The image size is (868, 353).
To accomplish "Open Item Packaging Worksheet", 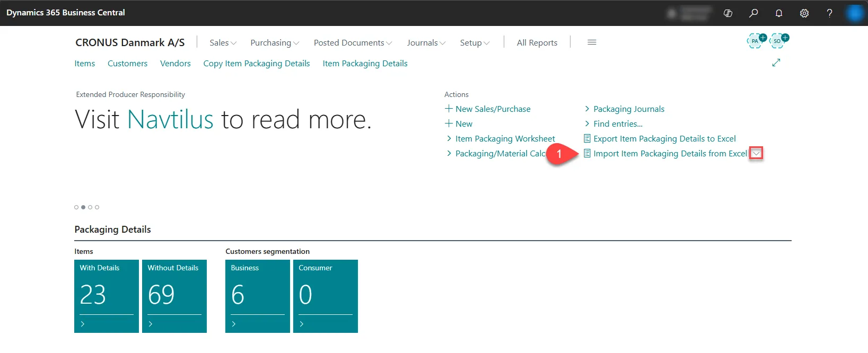I will [x=501, y=138].
